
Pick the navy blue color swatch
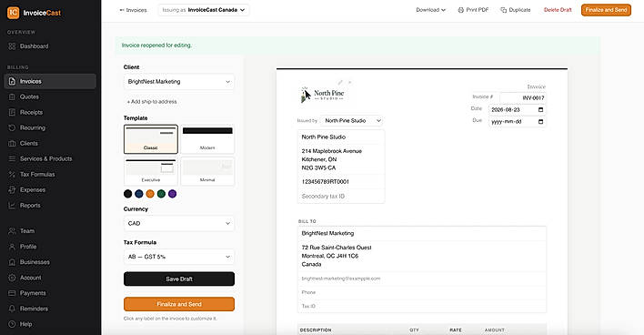pos(139,194)
